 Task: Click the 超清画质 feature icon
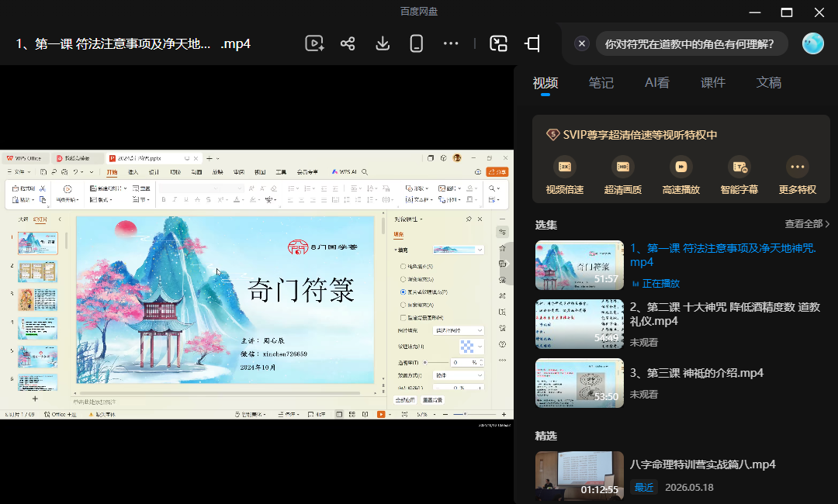pos(622,167)
